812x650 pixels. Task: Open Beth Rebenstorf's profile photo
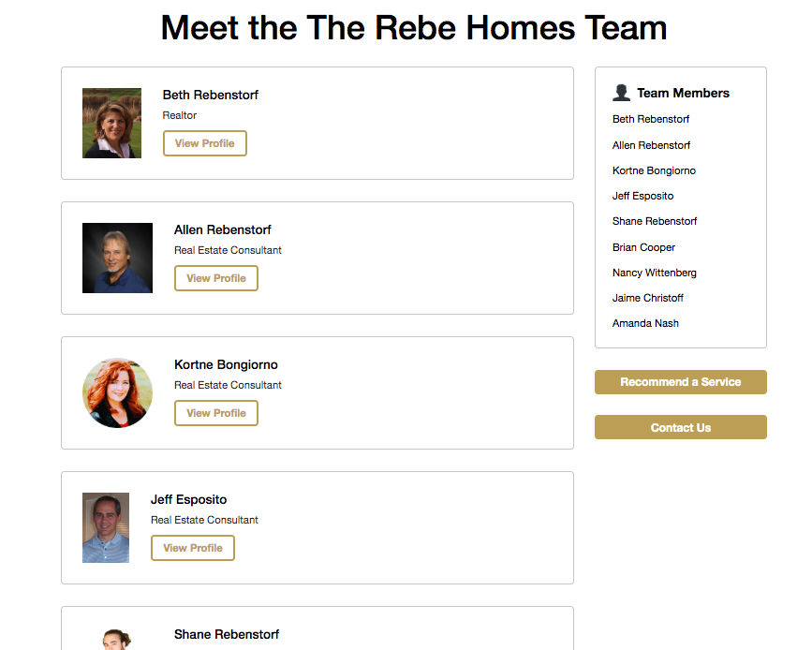pyautogui.click(x=111, y=123)
